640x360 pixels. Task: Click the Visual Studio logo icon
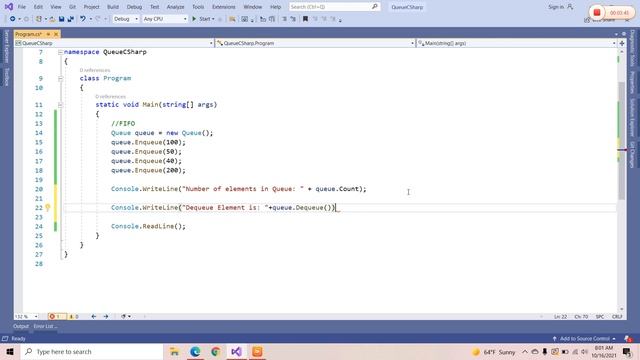tap(9, 7)
